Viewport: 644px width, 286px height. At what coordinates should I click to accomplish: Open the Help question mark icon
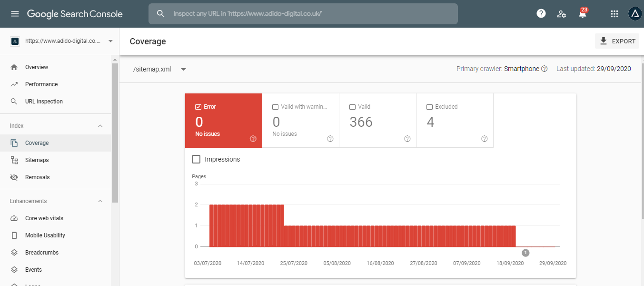click(x=541, y=14)
